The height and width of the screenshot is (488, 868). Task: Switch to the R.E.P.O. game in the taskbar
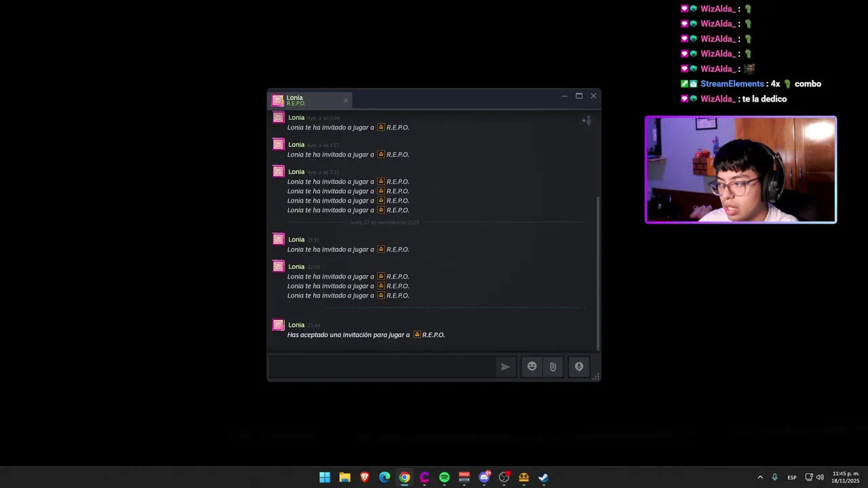(x=524, y=477)
